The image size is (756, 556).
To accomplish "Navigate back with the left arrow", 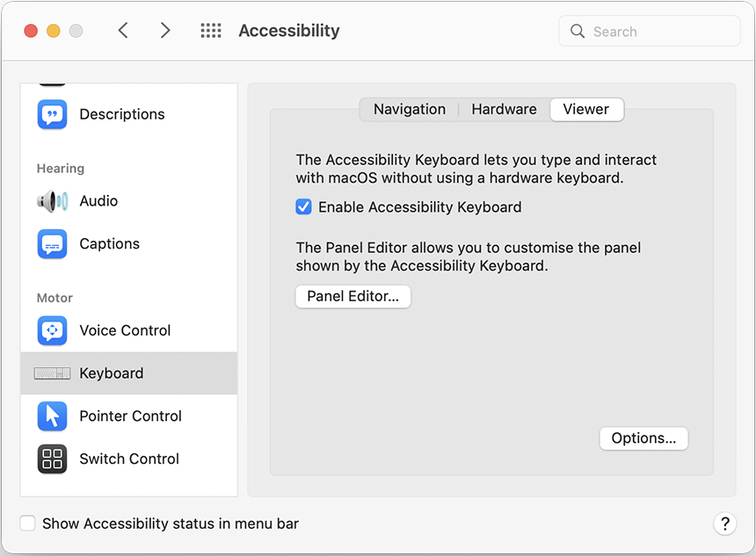I will (x=122, y=29).
